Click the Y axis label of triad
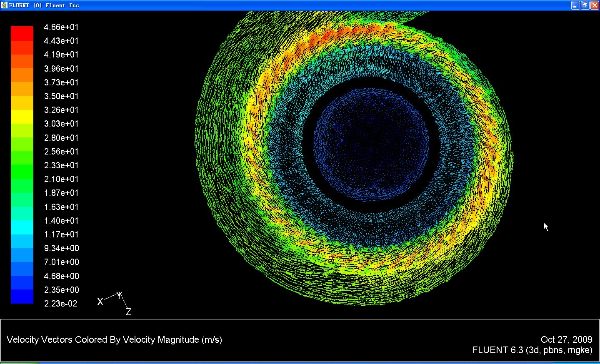 [x=119, y=296]
